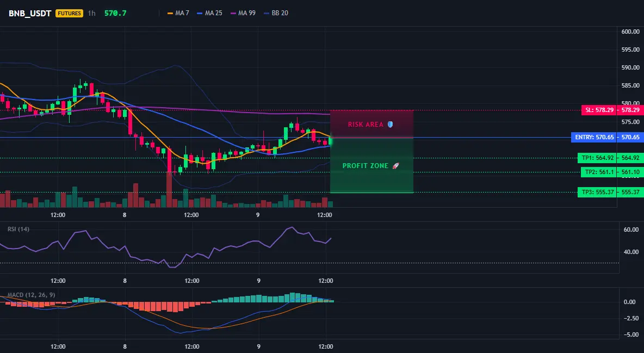This screenshot has height=353, width=644.
Task: Click the PROFIT ZONE text in chart
Action: tap(366, 165)
